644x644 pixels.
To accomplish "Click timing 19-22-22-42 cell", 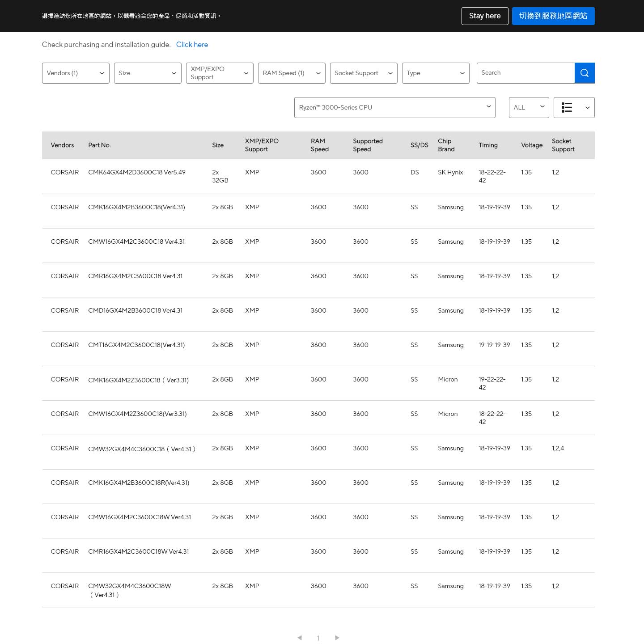I will click(x=492, y=383).
